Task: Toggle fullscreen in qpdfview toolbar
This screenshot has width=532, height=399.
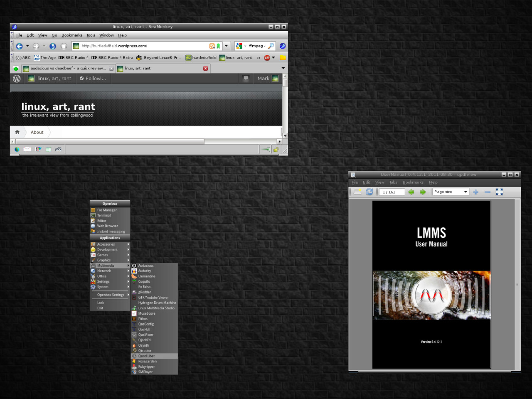Action: click(499, 192)
